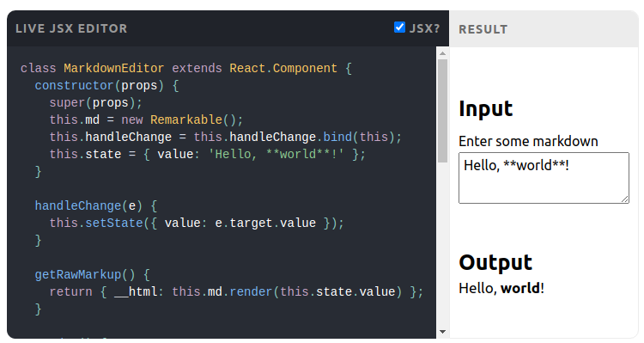Screen dimensions: 644x343
Task: Click the this.state value string line
Action: [x=208, y=154]
